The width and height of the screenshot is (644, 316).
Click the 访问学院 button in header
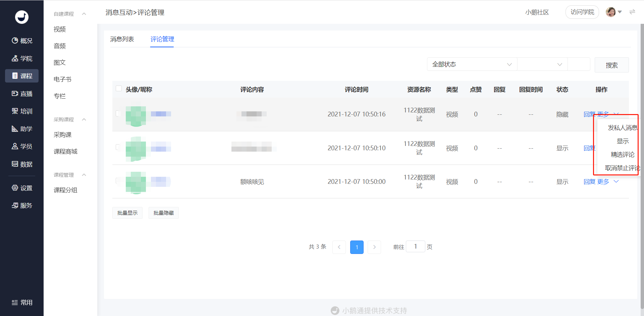582,12
